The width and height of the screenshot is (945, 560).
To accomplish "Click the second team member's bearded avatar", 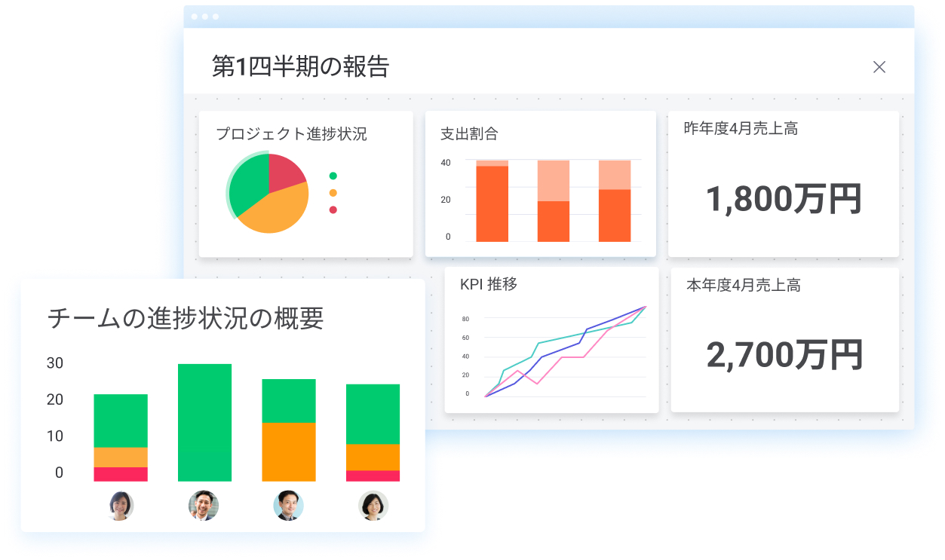I will point(204,506).
